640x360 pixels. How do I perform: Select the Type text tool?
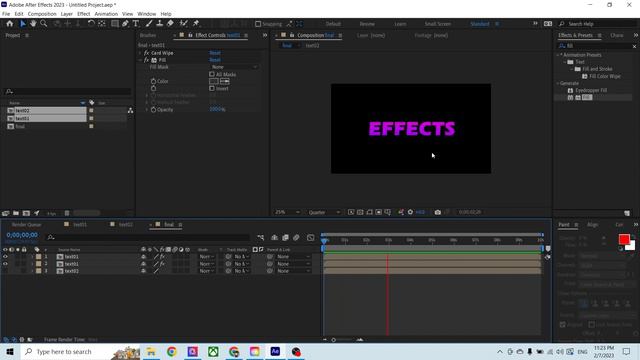[136, 24]
